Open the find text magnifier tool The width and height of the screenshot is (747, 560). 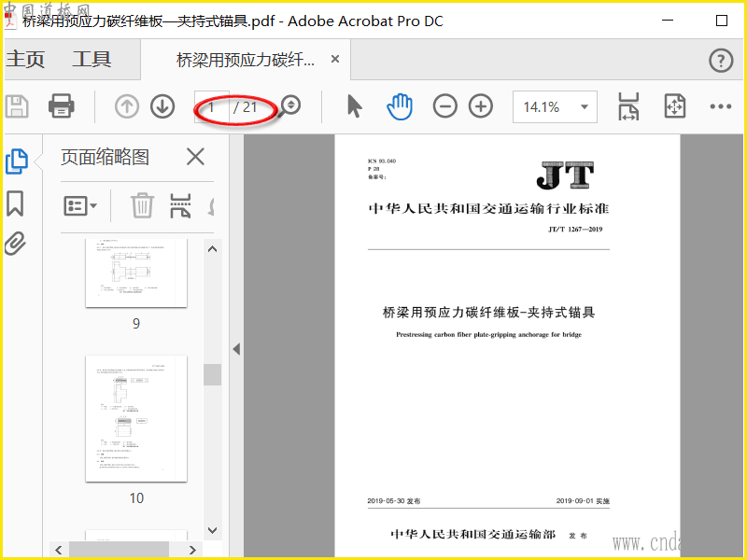click(290, 105)
